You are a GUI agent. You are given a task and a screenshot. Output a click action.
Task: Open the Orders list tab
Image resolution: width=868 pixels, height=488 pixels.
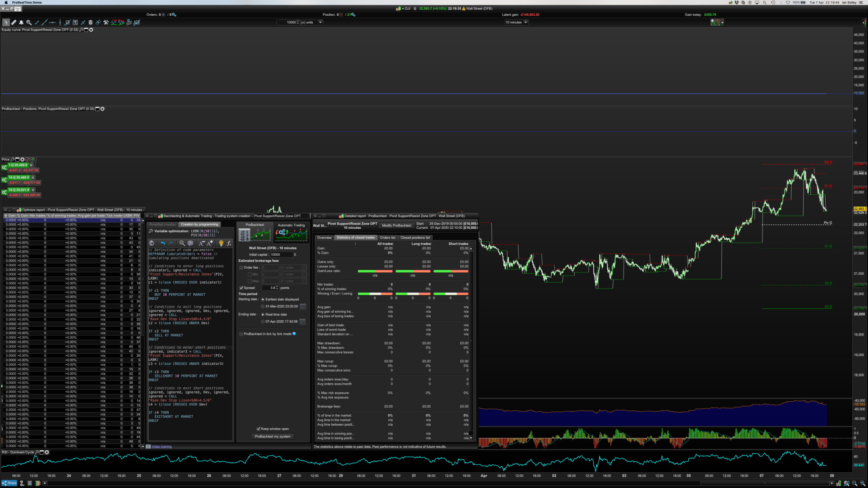tap(387, 238)
